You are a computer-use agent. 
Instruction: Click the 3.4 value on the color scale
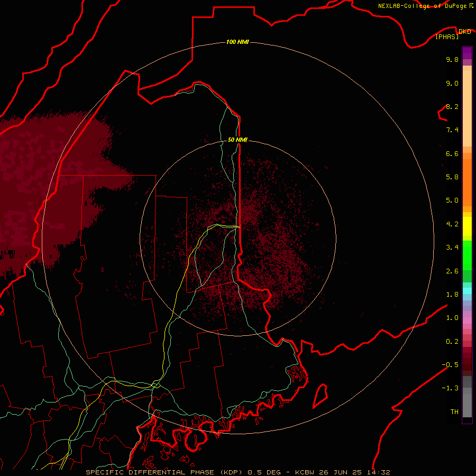pos(452,247)
